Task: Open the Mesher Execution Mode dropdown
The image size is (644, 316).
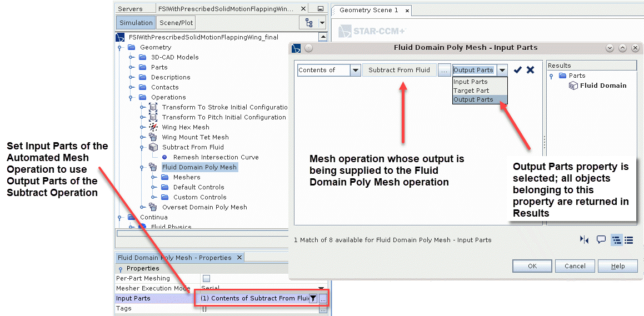Action: [x=321, y=288]
